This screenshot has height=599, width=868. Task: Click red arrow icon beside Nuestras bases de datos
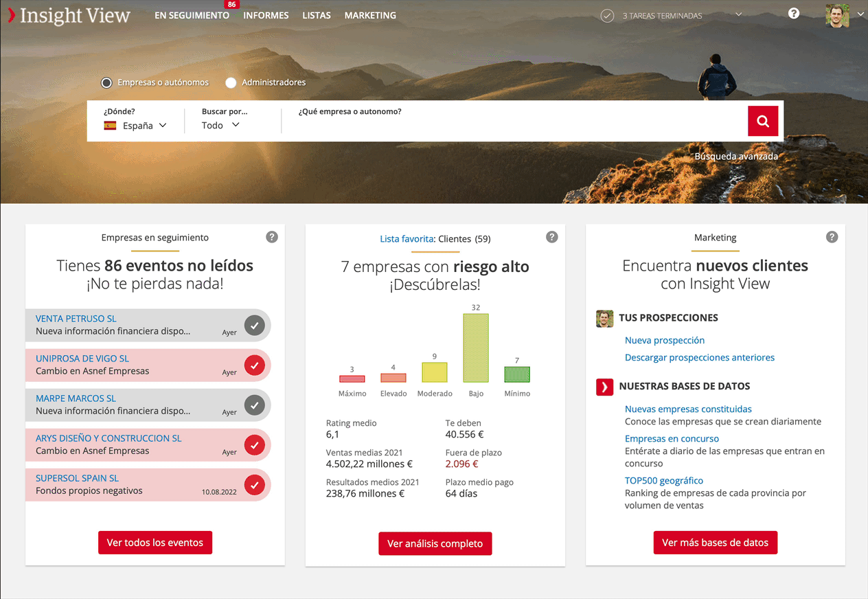pos(604,387)
